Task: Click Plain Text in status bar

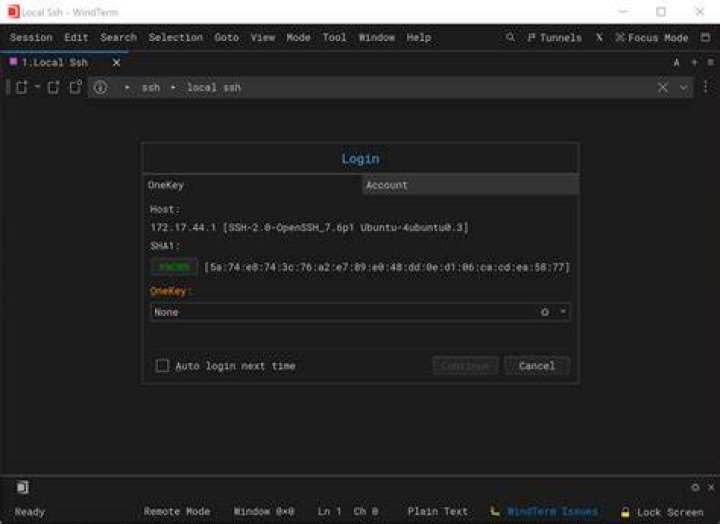Action: (x=437, y=511)
